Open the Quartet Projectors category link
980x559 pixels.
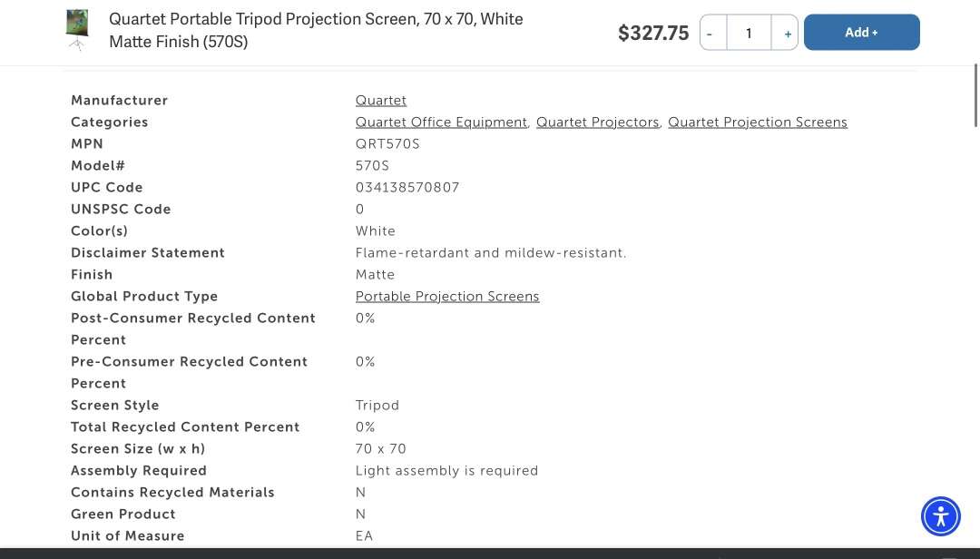(x=597, y=122)
